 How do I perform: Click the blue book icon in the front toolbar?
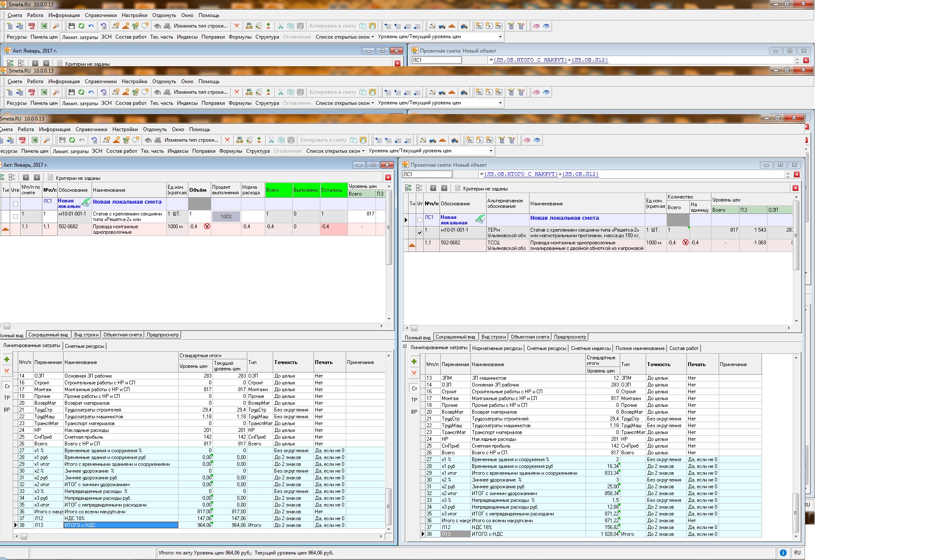(537, 140)
